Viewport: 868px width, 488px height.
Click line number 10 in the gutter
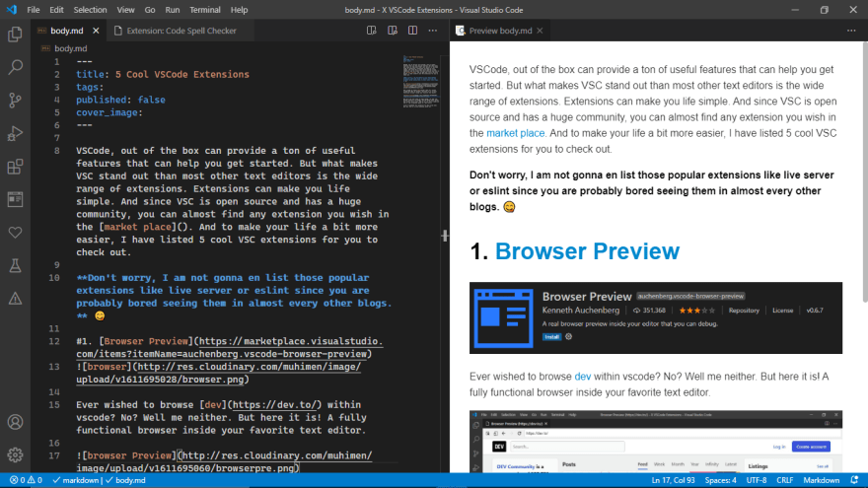click(54, 278)
